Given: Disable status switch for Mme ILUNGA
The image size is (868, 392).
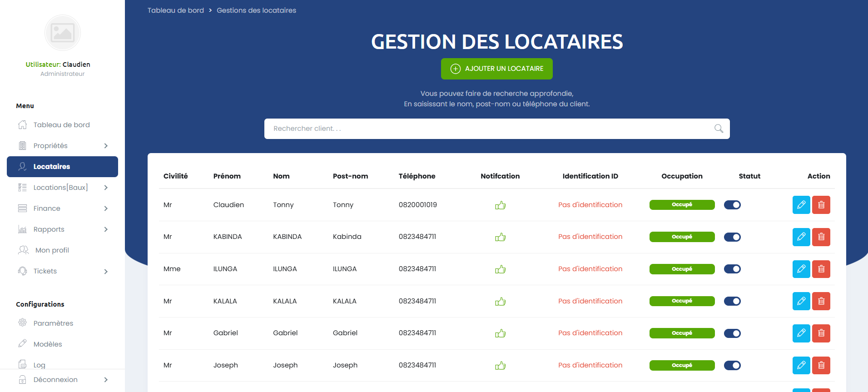Looking at the screenshot, I should pos(732,269).
